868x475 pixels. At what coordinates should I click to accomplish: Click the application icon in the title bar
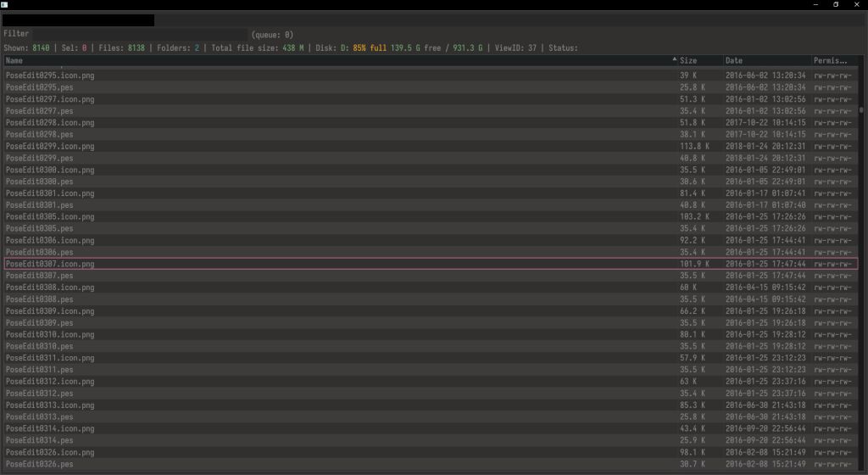pos(4,4)
